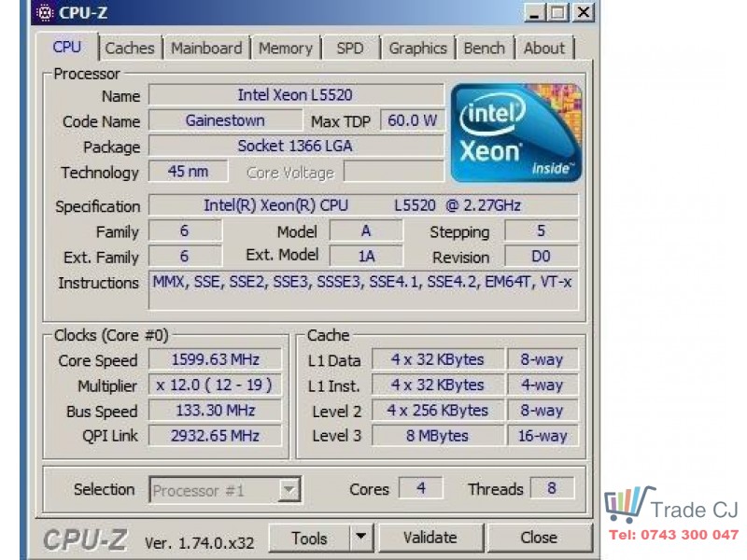Image resolution: width=747 pixels, height=560 pixels.
Task: Open the Memory tab
Action: [x=286, y=49]
